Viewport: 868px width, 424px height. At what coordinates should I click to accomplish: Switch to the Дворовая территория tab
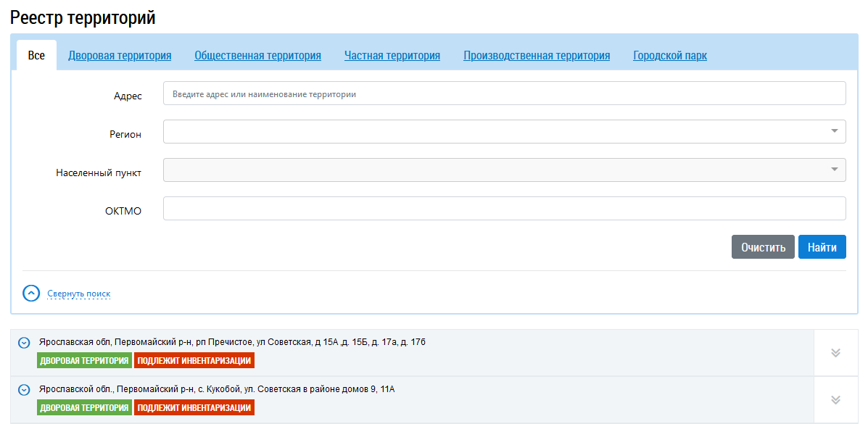click(x=120, y=55)
